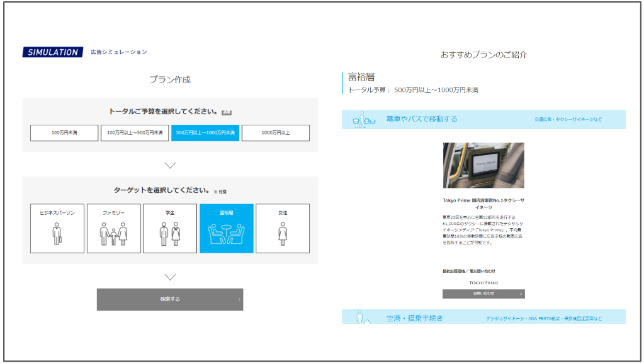
Task: Expand the 電車やバスで移動する section header
Action: pyautogui.click(x=483, y=119)
